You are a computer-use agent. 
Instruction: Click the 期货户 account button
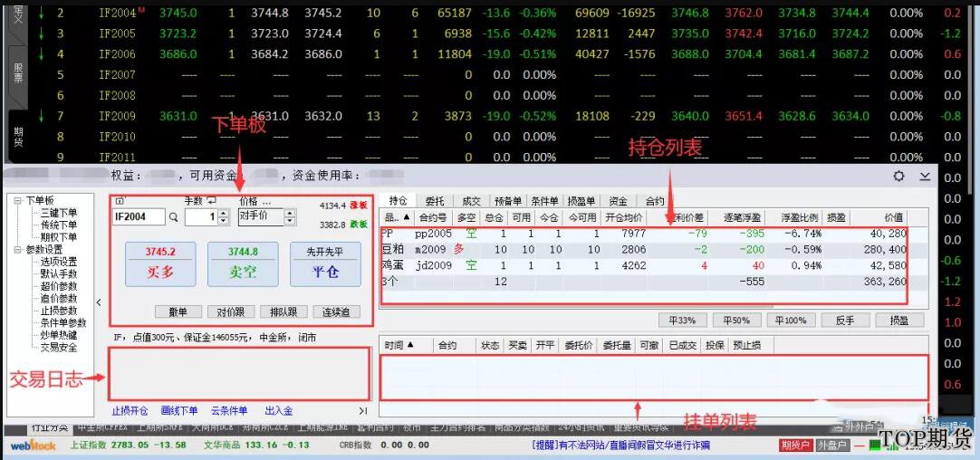click(x=795, y=446)
